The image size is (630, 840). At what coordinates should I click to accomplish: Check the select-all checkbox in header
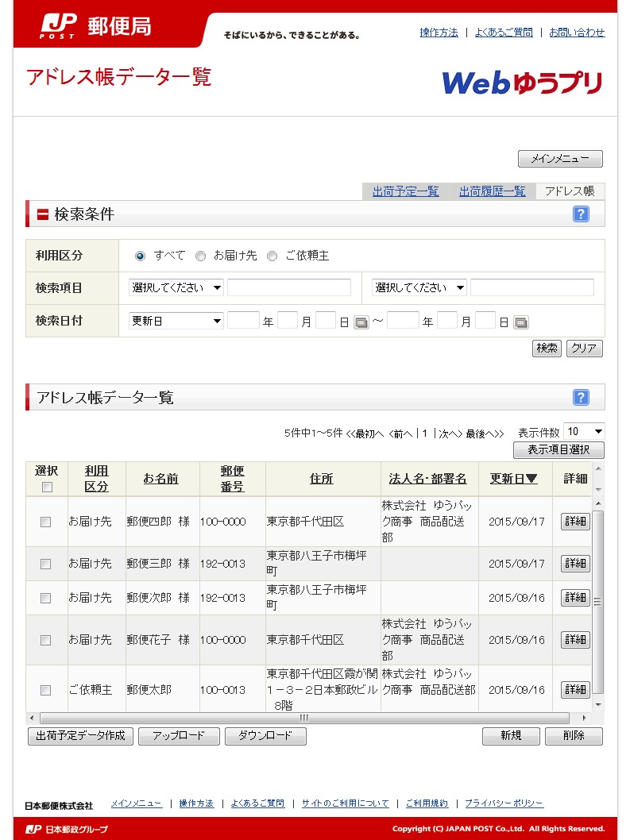(x=47, y=487)
